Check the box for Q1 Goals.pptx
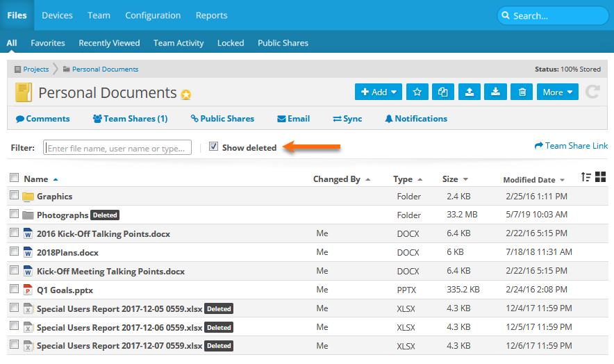The height and width of the screenshot is (364, 614). (15, 289)
